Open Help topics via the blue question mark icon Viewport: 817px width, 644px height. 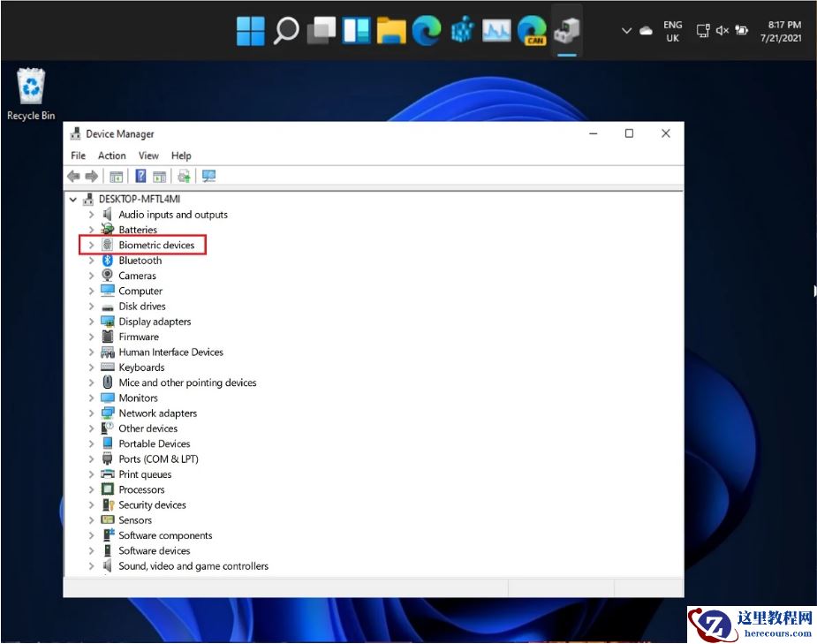(x=141, y=176)
